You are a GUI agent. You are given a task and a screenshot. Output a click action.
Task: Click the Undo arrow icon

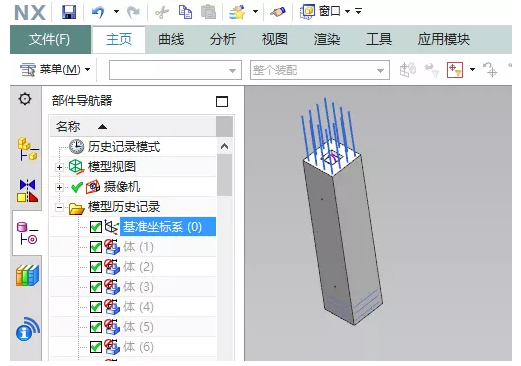click(98, 12)
